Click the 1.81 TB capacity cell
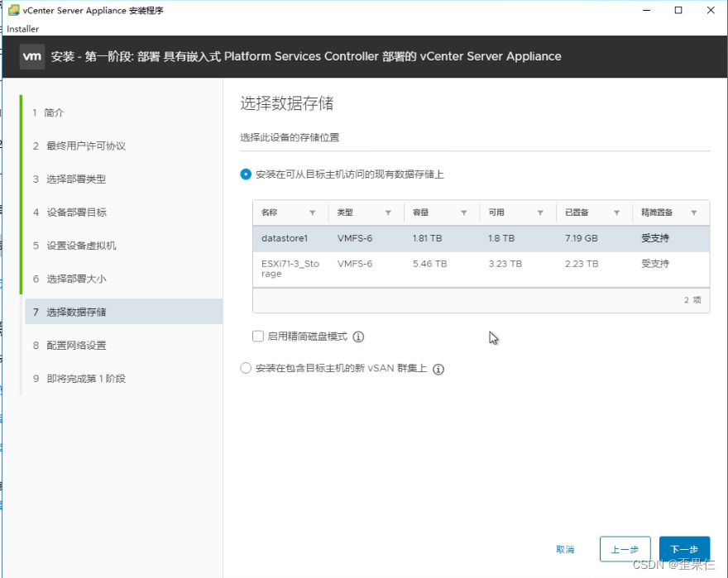Screen dimensions: 728x578 (427, 239)
